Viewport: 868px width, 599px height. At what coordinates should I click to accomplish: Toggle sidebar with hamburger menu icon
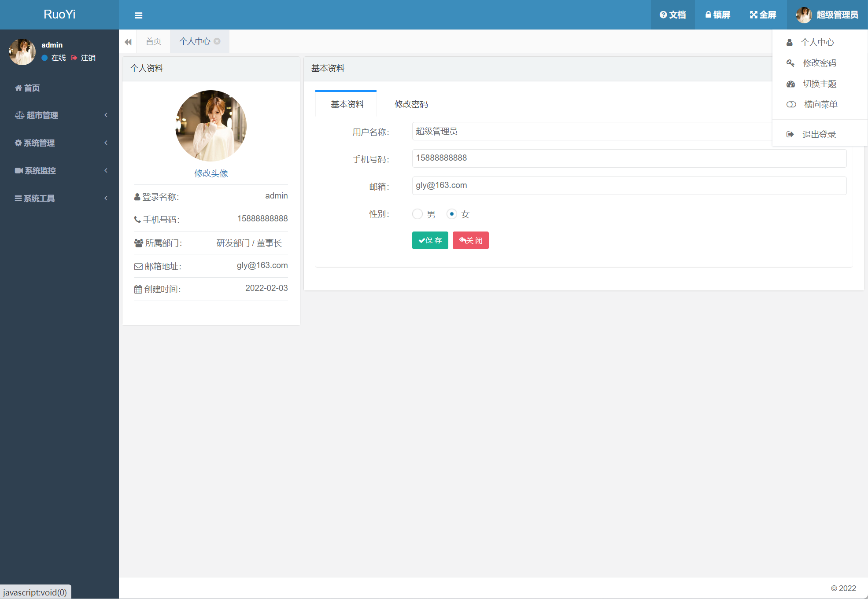tap(138, 15)
